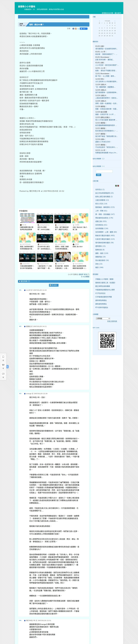The width and height of the screenshot is (138, 644).
Task: Click the avatar icon on comment #2
Action: pyautogui.click(x=25, y=326)
